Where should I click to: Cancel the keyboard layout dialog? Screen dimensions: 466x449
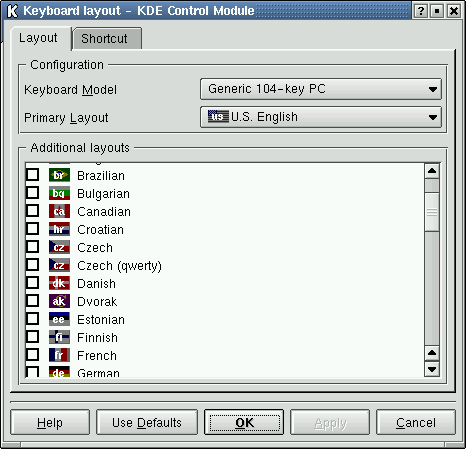(x=416, y=422)
